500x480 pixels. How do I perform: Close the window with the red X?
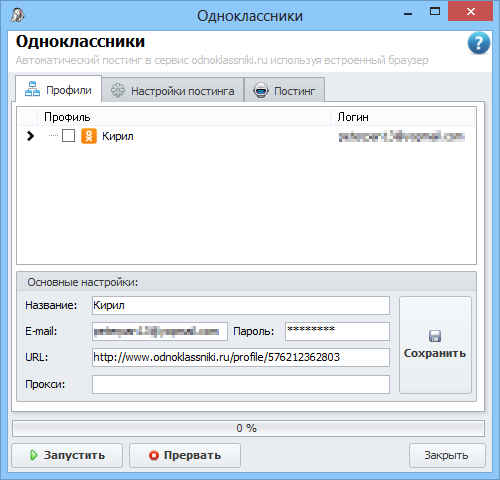click(471, 12)
